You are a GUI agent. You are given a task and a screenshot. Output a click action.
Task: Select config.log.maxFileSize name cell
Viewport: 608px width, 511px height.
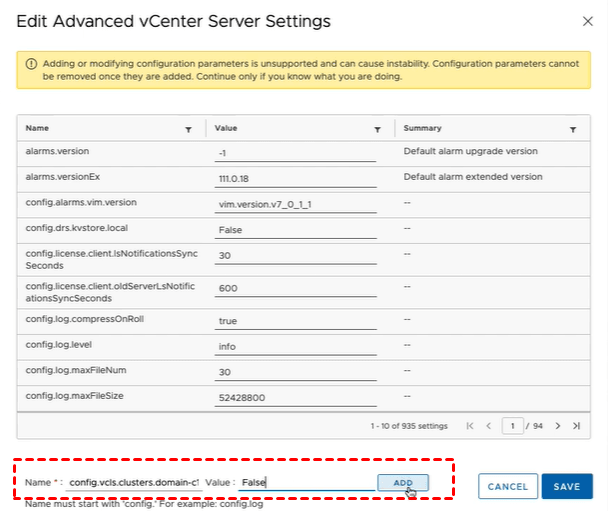click(74, 396)
